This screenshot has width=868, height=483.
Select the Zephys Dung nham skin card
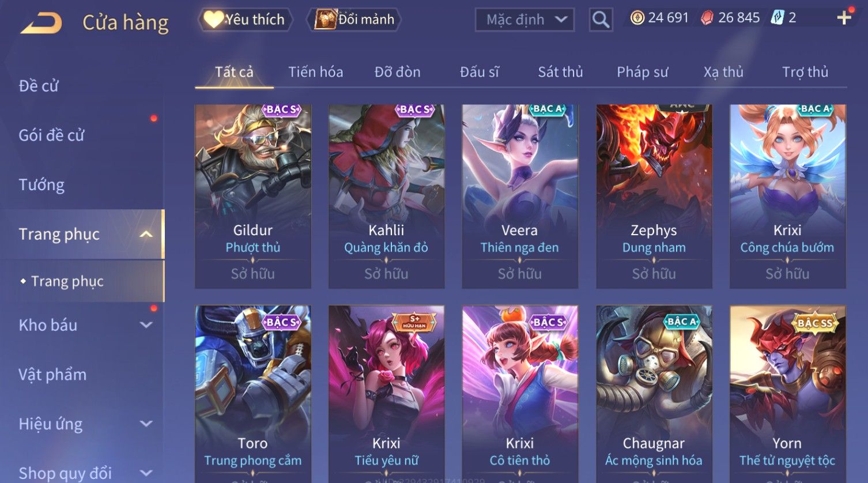point(654,197)
